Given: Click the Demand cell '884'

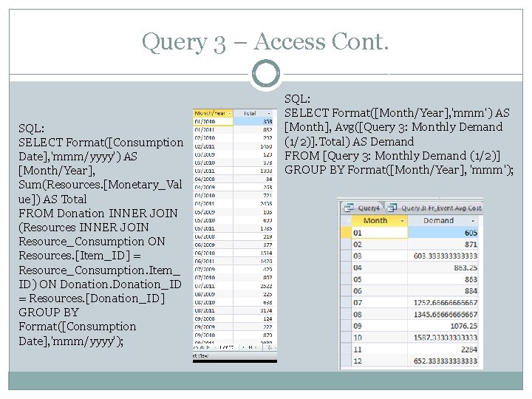Looking at the screenshot, I should [443, 291].
